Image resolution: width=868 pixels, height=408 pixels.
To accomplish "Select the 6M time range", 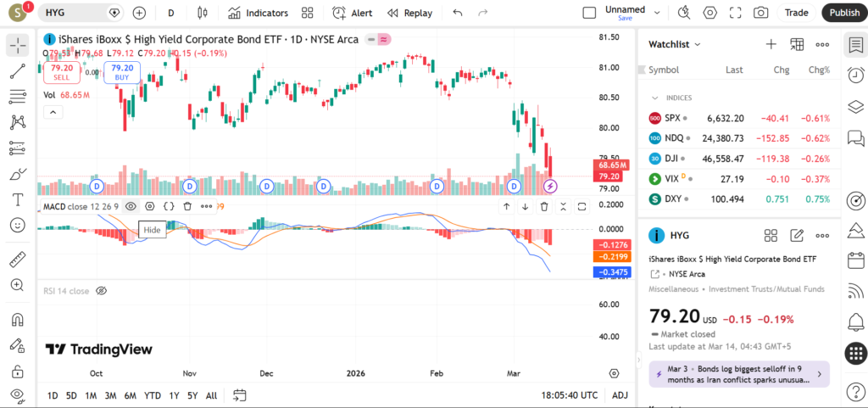I will [x=130, y=395].
